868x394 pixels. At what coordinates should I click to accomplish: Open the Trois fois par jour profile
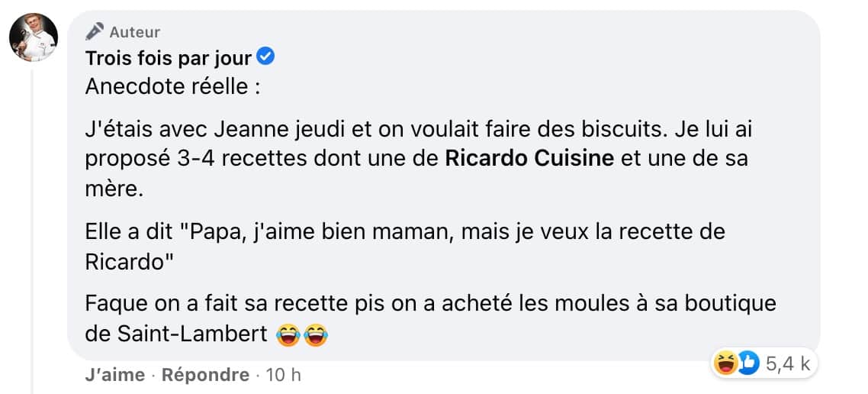point(170,57)
